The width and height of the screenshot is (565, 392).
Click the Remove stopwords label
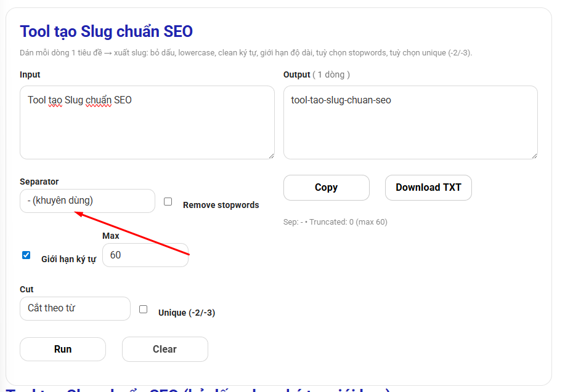click(221, 205)
